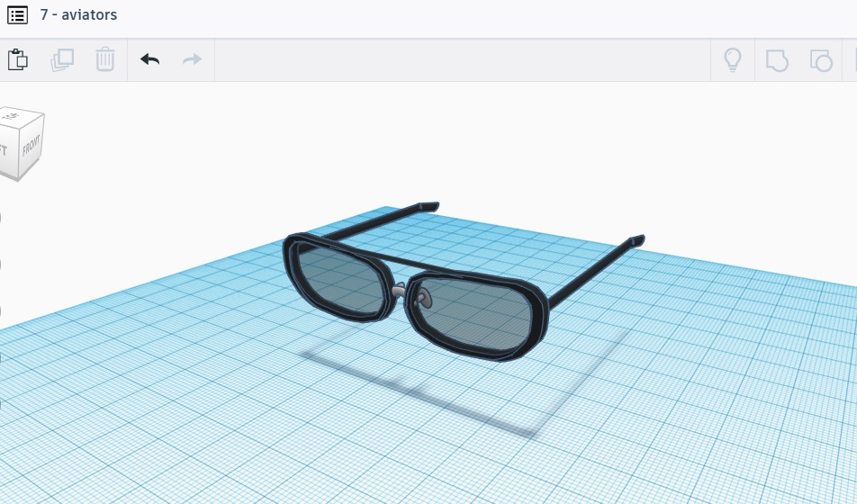Click the Ungroup shapes icon
The height and width of the screenshot is (504, 857).
pos(821,60)
